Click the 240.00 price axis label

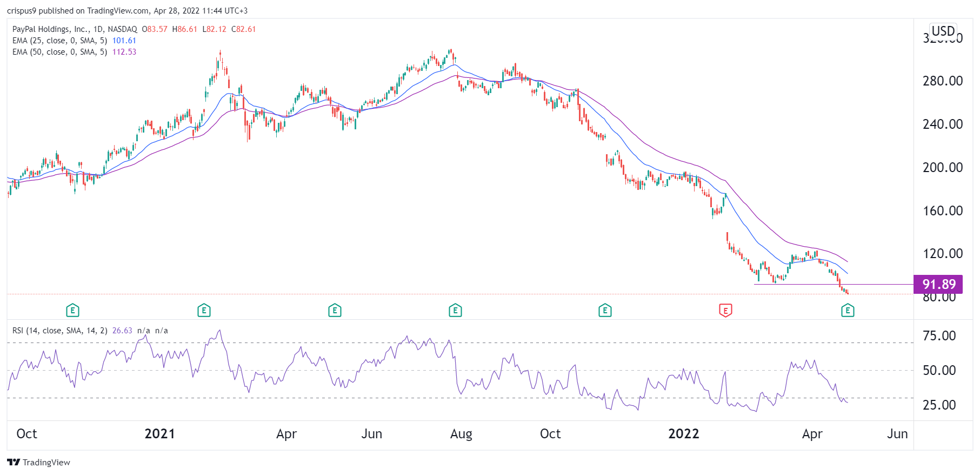point(943,124)
